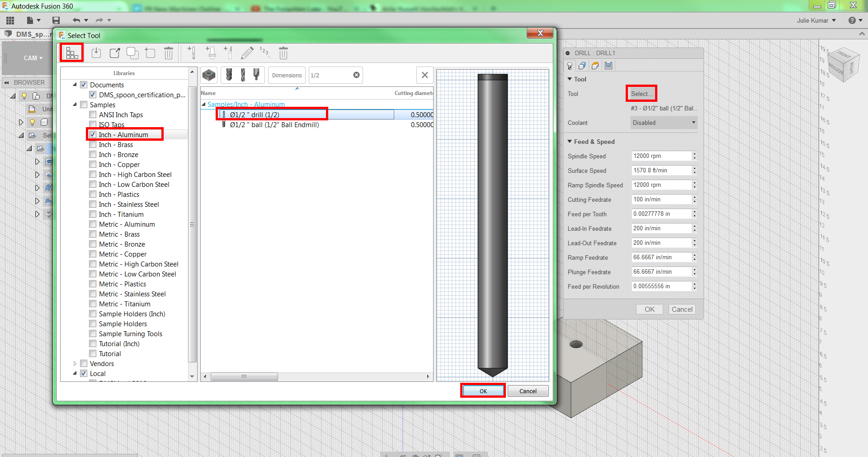Click the export tool library icon
Screen dimensions: 868x457
115,53
